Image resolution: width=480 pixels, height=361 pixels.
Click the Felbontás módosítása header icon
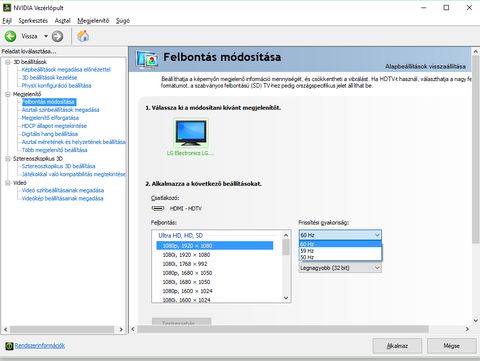click(147, 60)
